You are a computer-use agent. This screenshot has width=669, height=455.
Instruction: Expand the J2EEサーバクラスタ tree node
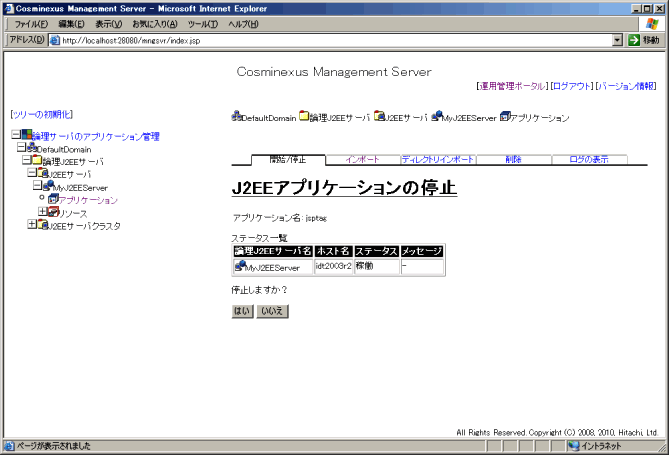click(32, 224)
